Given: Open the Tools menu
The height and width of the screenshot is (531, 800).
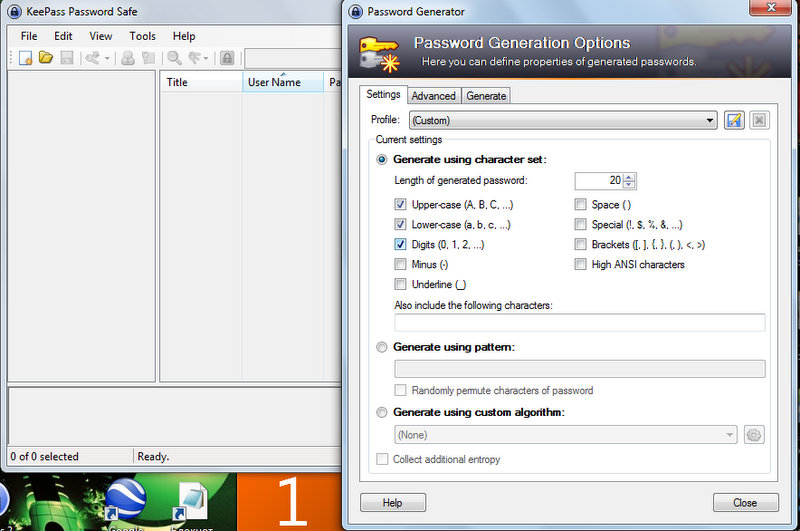Looking at the screenshot, I should 142,36.
